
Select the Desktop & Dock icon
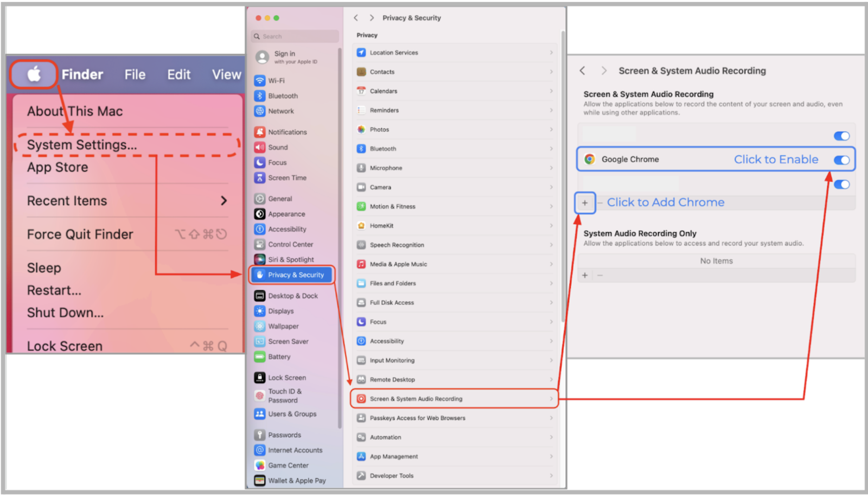pos(260,296)
